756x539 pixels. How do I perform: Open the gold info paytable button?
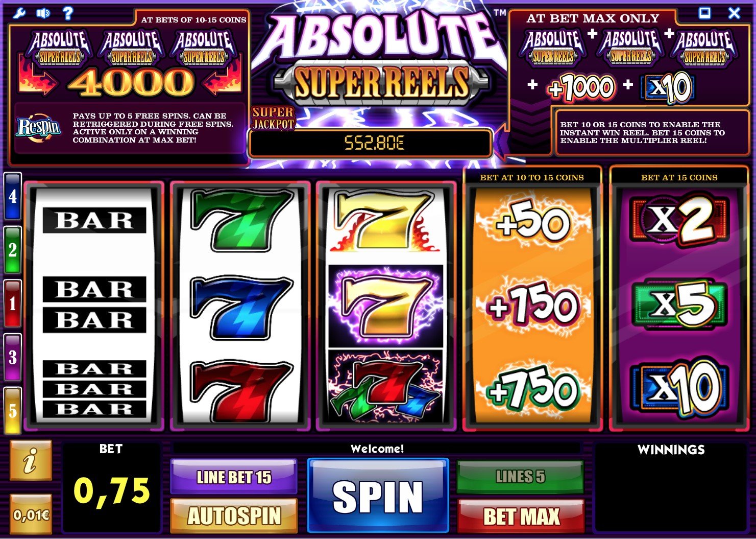click(31, 461)
